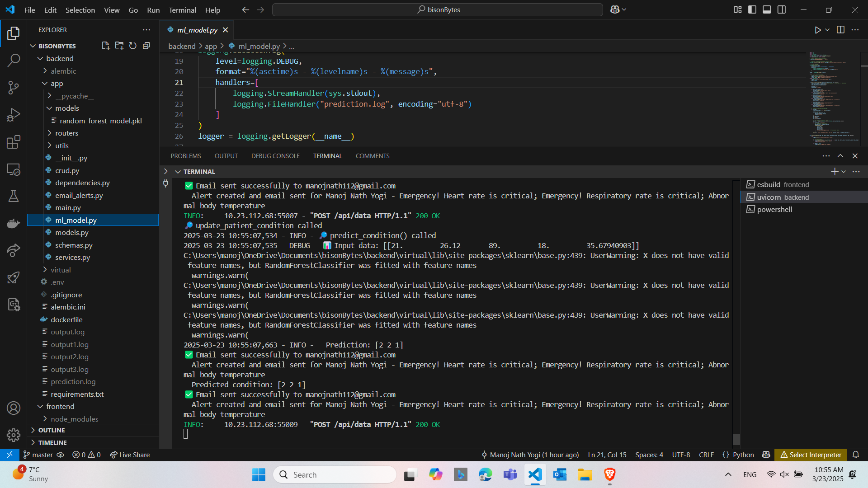Click the New File icon in Explorer
868x488 pixels.
click(x=105, y=46)
